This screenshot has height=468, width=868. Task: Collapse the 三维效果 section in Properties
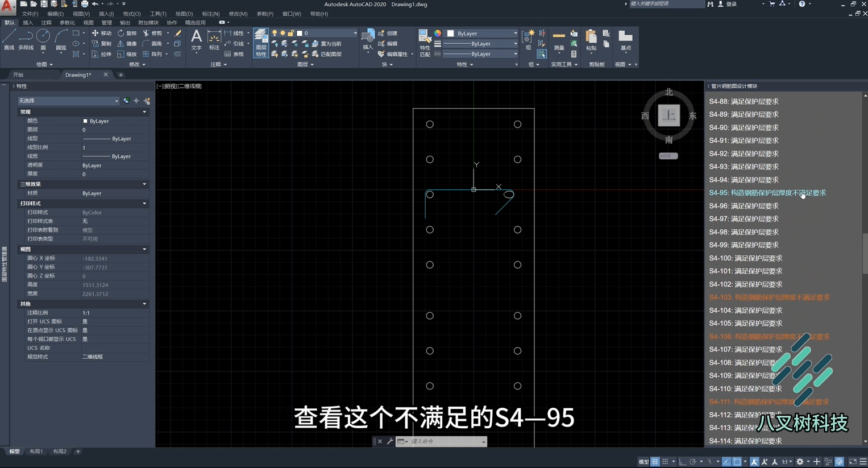click(x=144, y=184)
